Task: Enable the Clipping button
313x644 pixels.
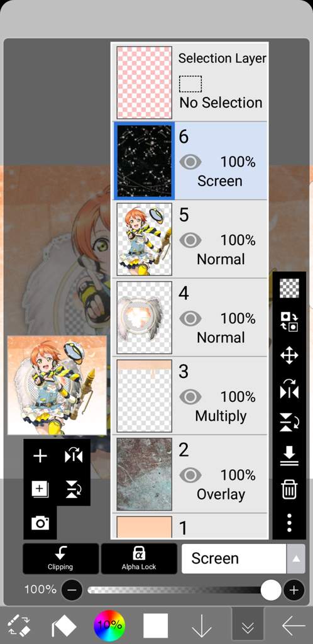Action: tap(61, 558)
